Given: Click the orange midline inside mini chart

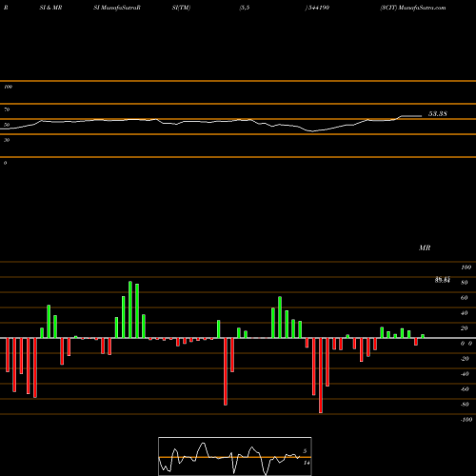Looking at the screenshot, I should (x=235, y=457).
